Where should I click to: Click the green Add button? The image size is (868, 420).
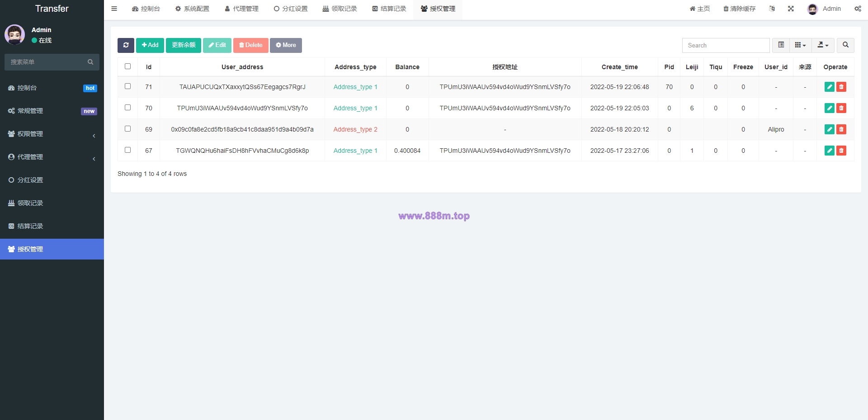(x=150, y=45)
